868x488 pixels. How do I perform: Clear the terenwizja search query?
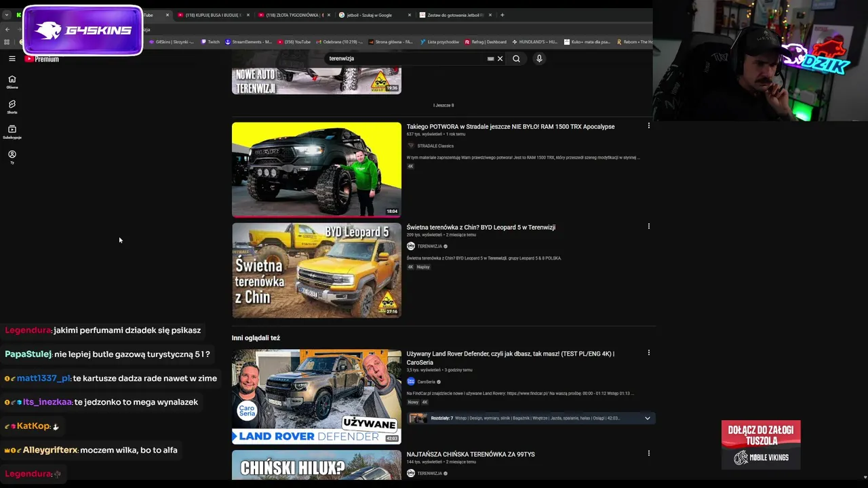click(x=500, y=59)
